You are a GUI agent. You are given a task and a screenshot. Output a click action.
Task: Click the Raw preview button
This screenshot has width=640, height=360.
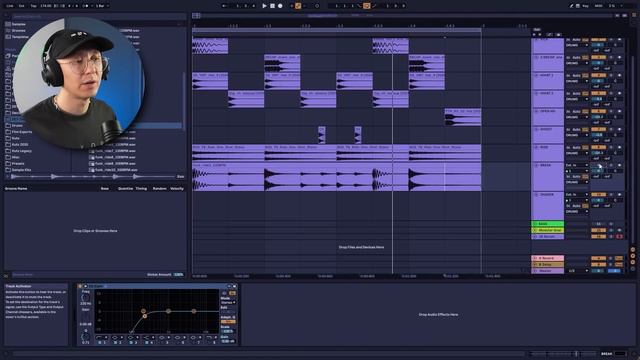[x=180, y=176]
